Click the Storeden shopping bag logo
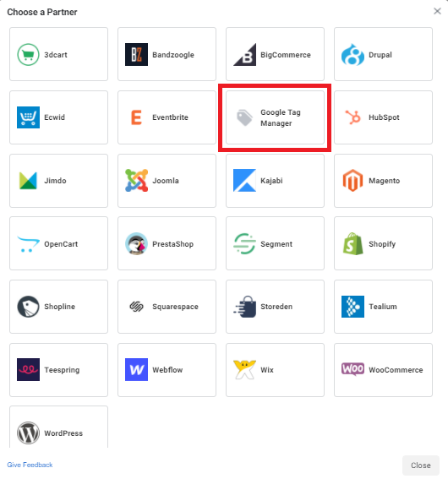448x479 pixels. click(x=244, y=307)
